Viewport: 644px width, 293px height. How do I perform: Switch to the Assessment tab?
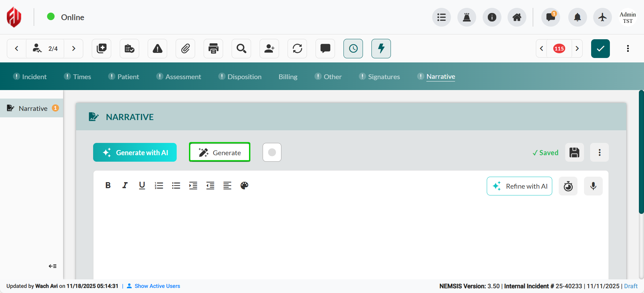point(183,77)
